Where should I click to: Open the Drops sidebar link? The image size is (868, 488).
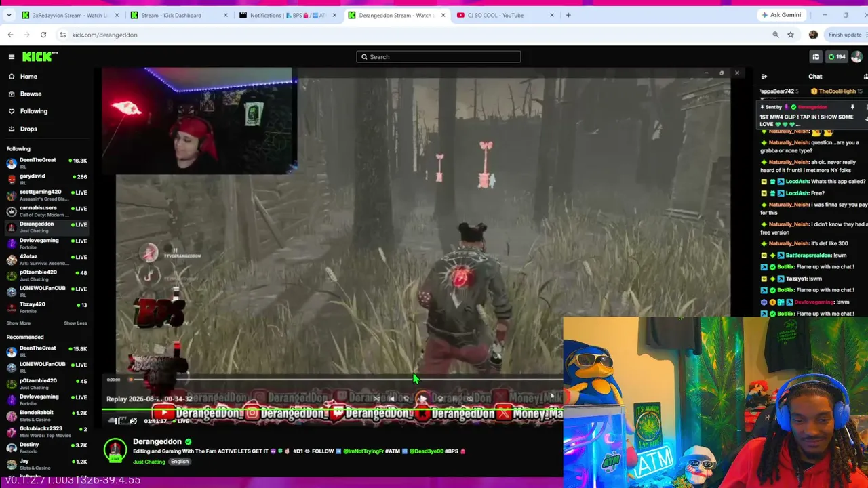coord(28,129)
